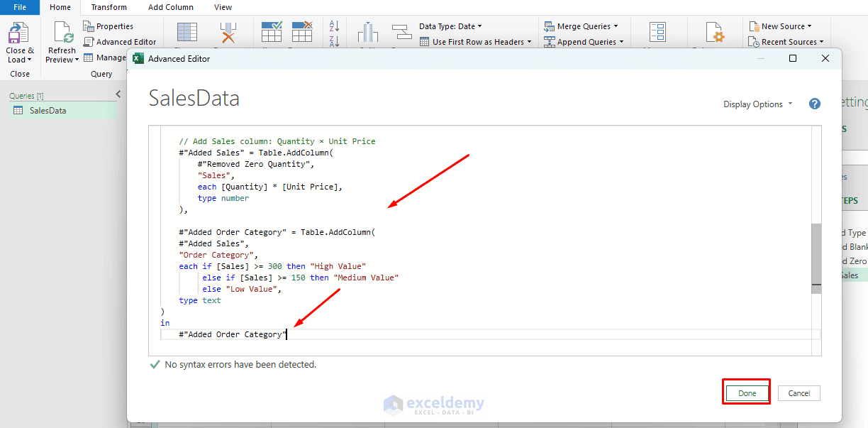
Task: Open the Data Type: Date dropdown
Action: [451, 26]
